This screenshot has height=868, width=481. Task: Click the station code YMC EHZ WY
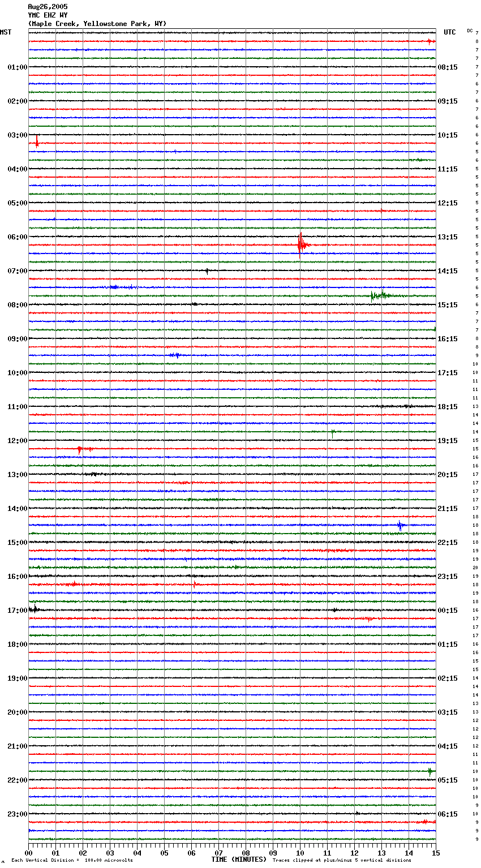pos(48,15)
